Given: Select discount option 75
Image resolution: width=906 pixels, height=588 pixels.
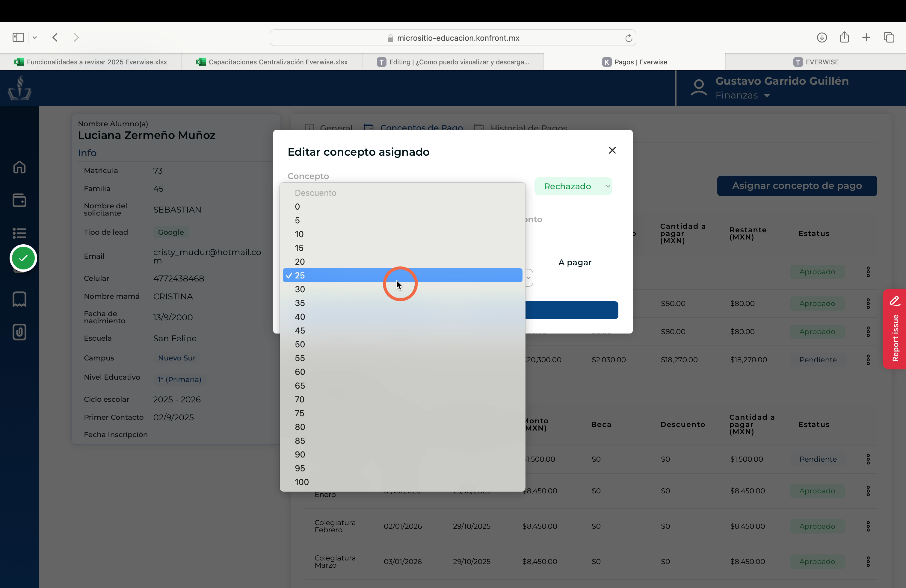Looking at the screenshot, I should [x=402, y=413].
